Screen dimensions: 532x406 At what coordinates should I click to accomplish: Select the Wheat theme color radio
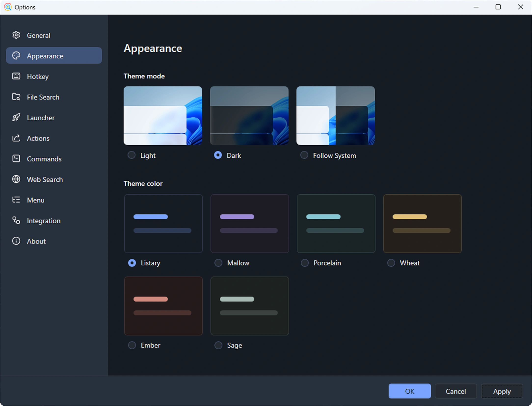[391, 263]
